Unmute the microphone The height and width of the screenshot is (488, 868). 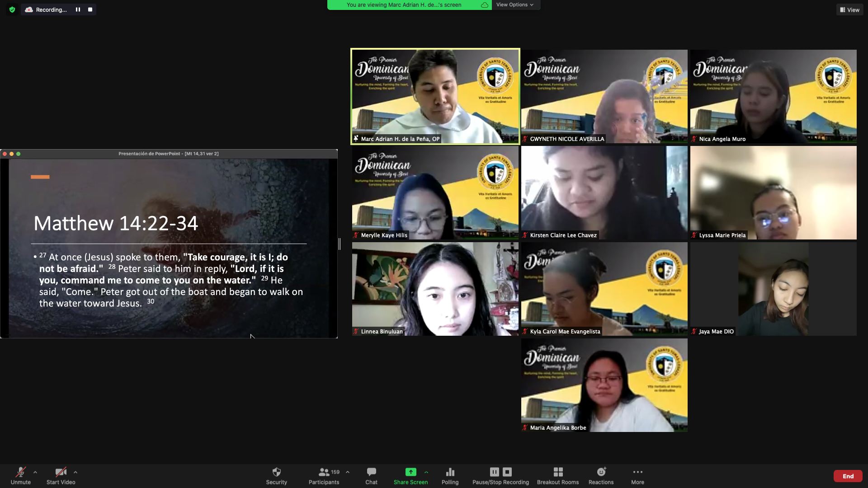click(x=20, y=475)
